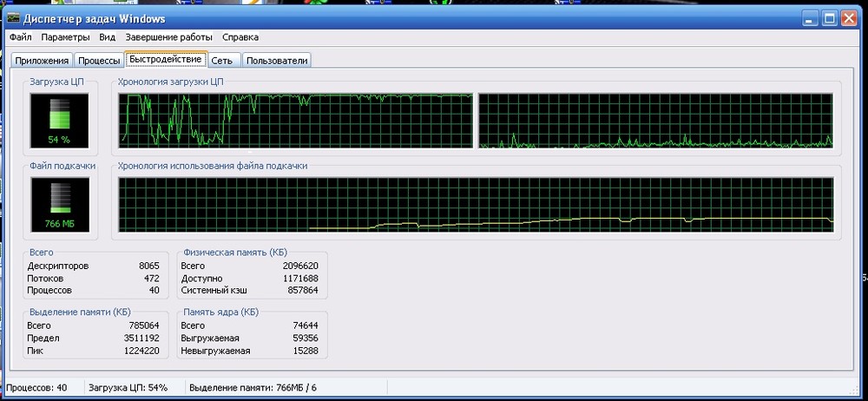Click the second CPU history graph
The height and width of the screenshot is (401, 868).
click(655, 121)
